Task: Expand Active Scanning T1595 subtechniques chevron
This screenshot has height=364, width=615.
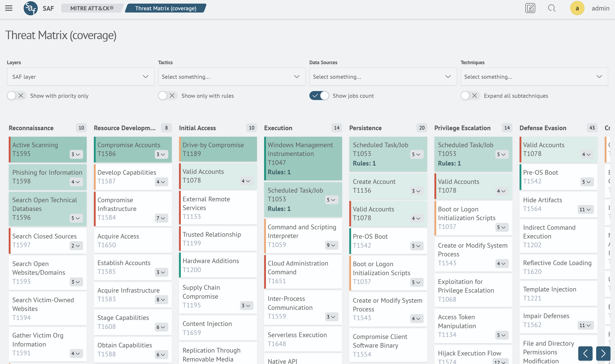Action: [x=76, y=154]
